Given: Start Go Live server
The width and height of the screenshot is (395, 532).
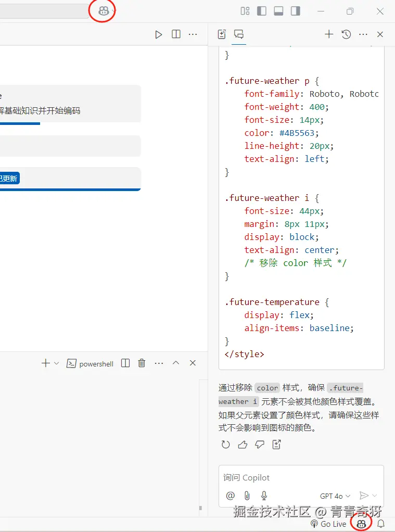Looking at the screenshot, I should 328,524.
